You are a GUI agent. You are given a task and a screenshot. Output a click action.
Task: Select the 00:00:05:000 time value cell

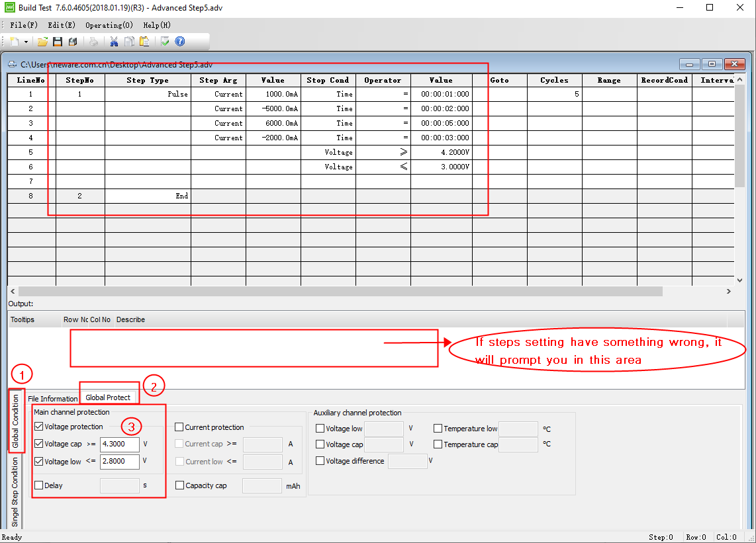coord(441,123)
